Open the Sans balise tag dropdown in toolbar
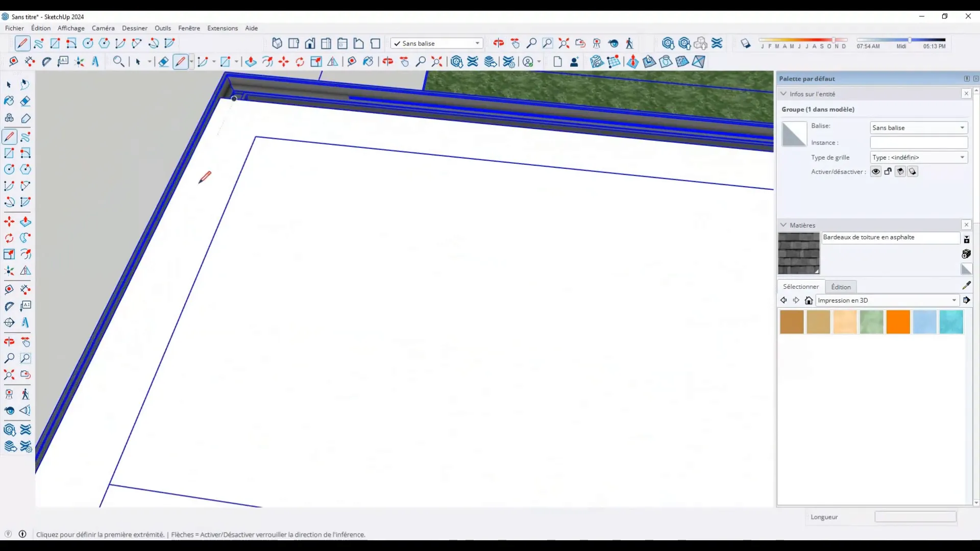Image resolution: width=980 pixels, height=551 pixels. pyautogui.click(x=436, y=43)
